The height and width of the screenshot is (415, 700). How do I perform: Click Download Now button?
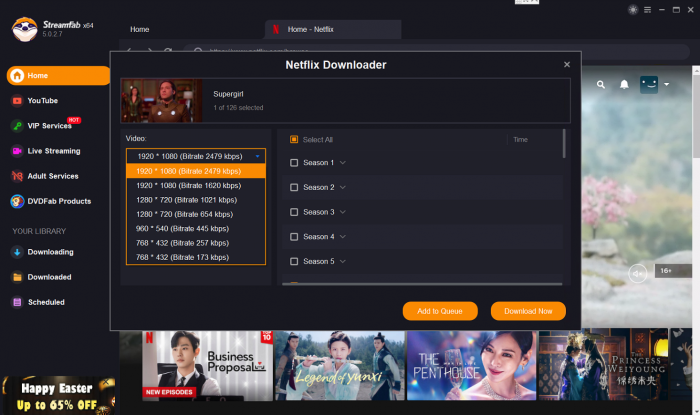528,311
